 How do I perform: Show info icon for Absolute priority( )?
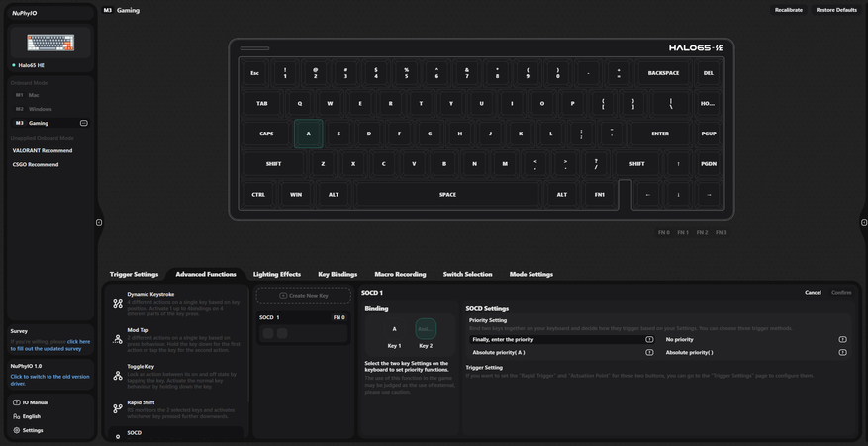pyautogui.click(x=842, y=352)
